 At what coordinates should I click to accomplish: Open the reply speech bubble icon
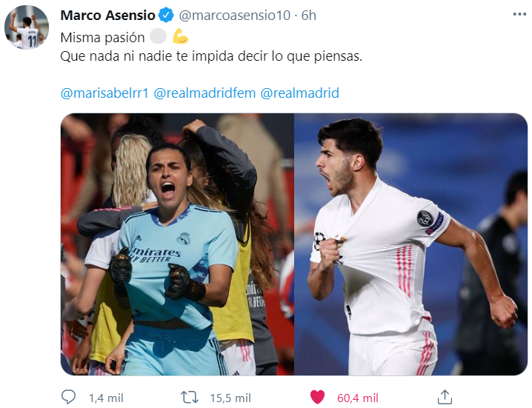tap(68, 397)
